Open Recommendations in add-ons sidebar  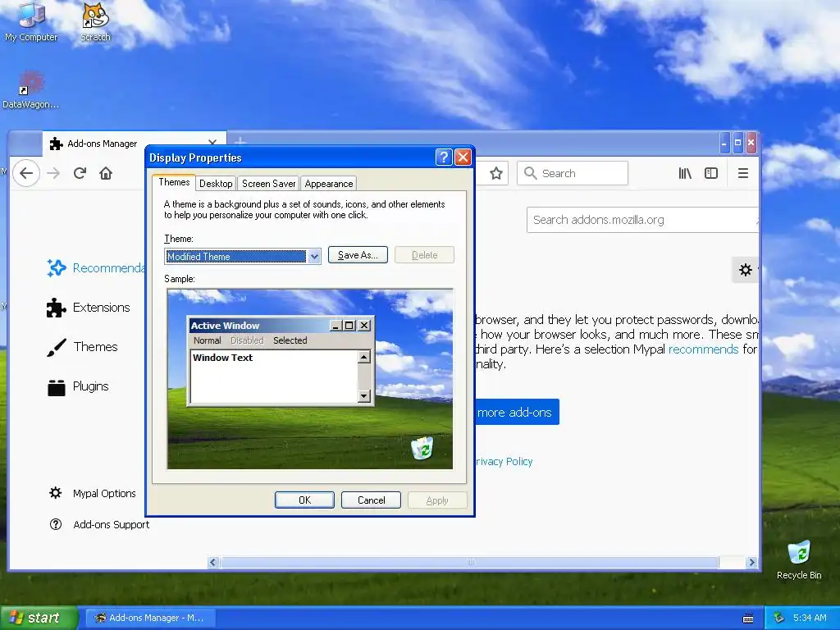95,268
